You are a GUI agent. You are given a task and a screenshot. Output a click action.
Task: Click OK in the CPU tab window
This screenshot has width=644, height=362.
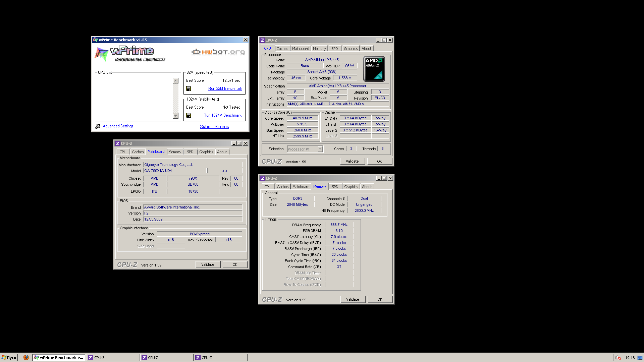[x=380, y=161]
